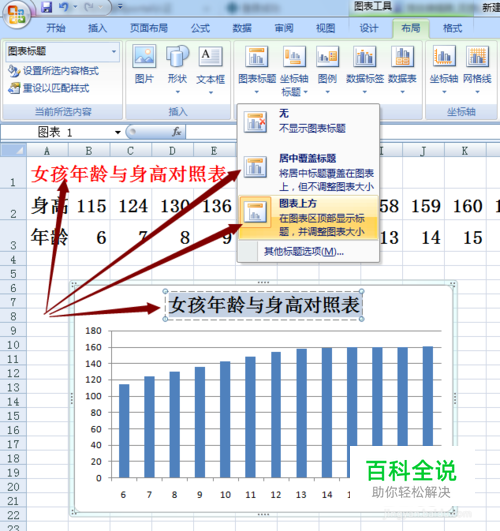Screen dimensions: 500x531
Task: Click the chart bar for age 10
Action: tap(225, 419)
